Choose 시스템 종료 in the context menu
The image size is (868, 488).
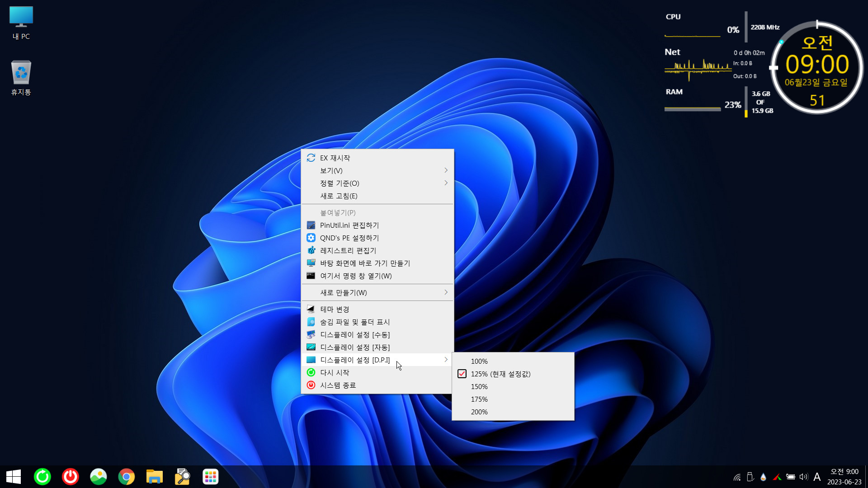click(377, 385)
